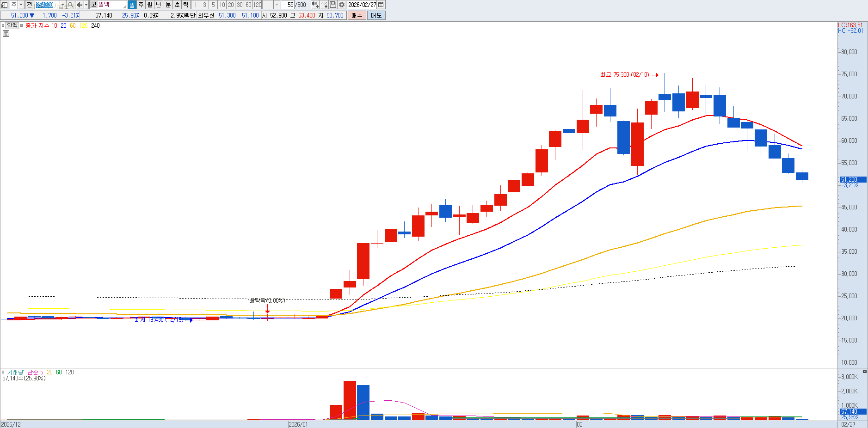The height and width of the screenshot is (428, 868).
Task: Expand the 주 market type dropdown arrow
Action: point(21,5)
